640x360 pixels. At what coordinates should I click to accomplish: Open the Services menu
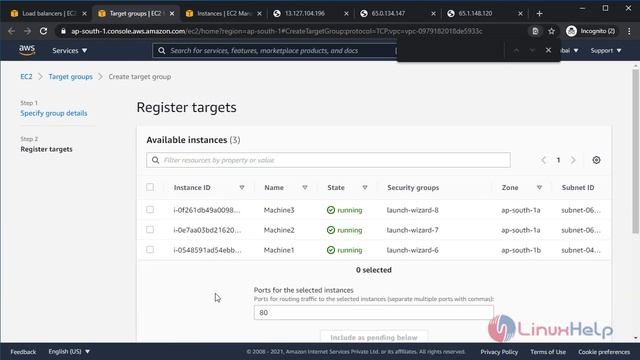click(x=69, y=51)
